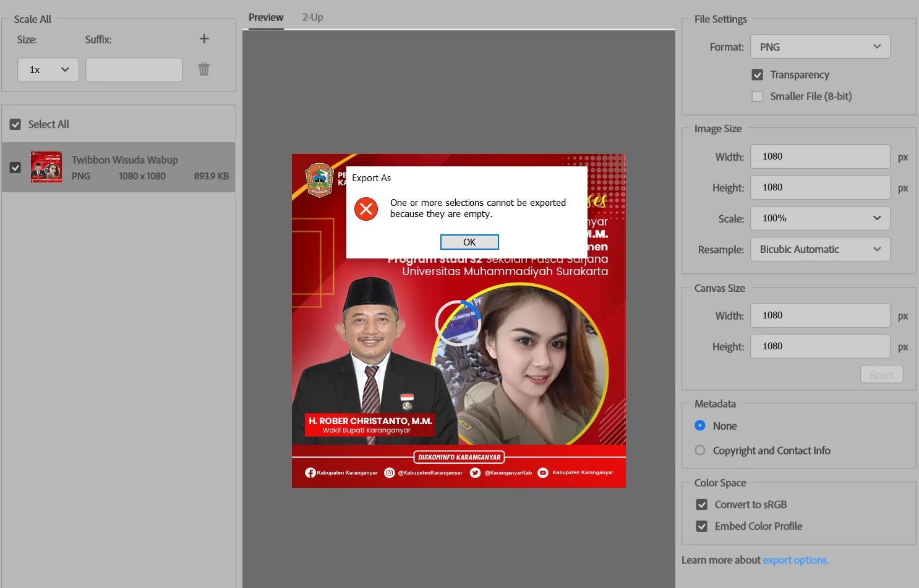Viewport: 919px width, 588px height.
Task: Switch to the Preview tab
Action: 266,17
